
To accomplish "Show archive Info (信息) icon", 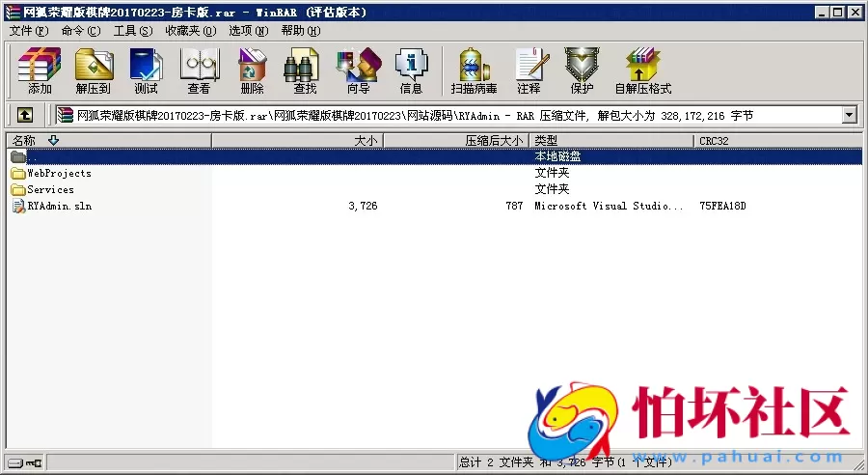I will click(411, 70).
